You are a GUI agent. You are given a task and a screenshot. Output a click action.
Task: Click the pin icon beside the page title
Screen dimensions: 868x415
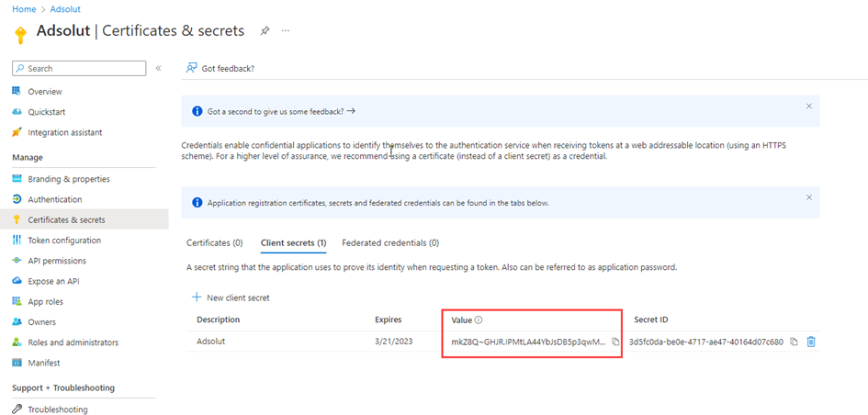click(265, 30)
